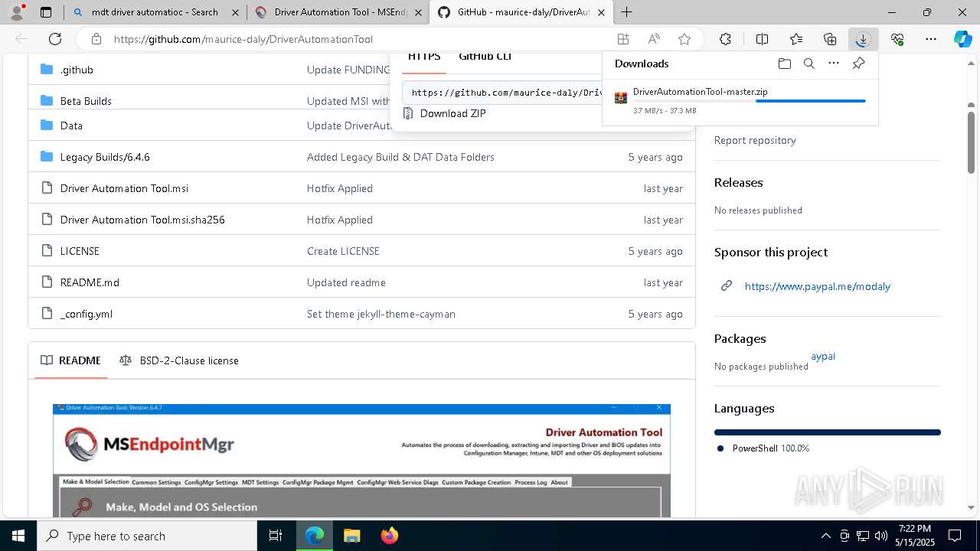This screenshot has height=551, width=980.
Task: Add this page to favorites with the star
Action: pos(684,39)
